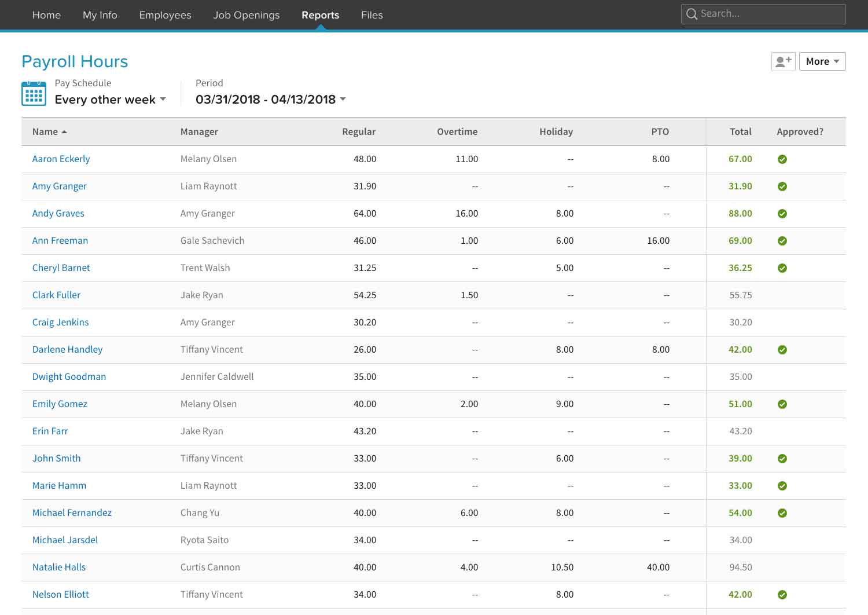Click PTO 16.00 for Ann Freeman
Screen dimensions: 868x615
pyautogui.click(x=659, y=240)
